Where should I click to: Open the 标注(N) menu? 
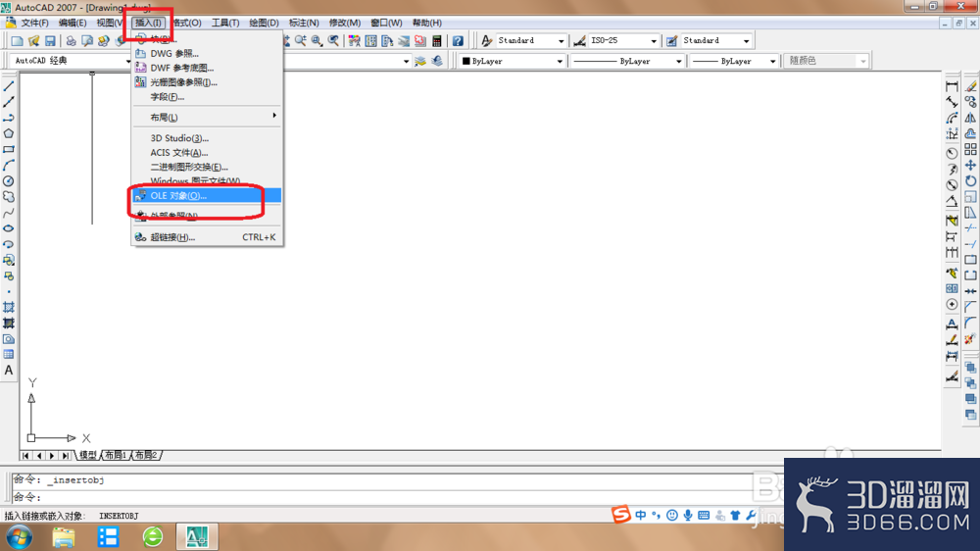[x=304, y=23]
